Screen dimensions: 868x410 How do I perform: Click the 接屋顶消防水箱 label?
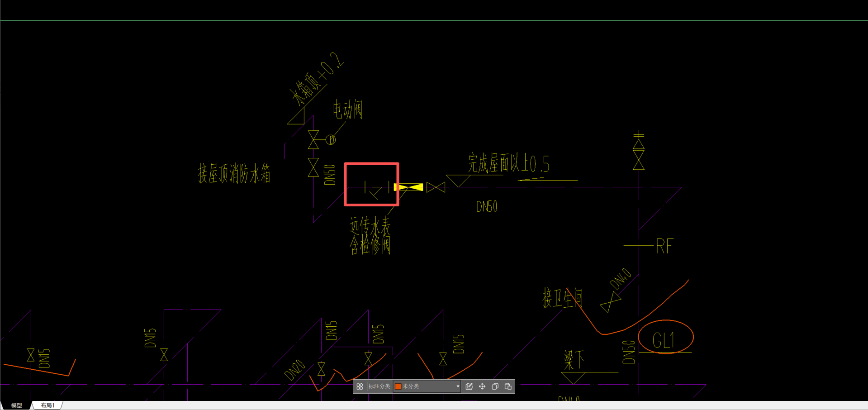(234, 174)
